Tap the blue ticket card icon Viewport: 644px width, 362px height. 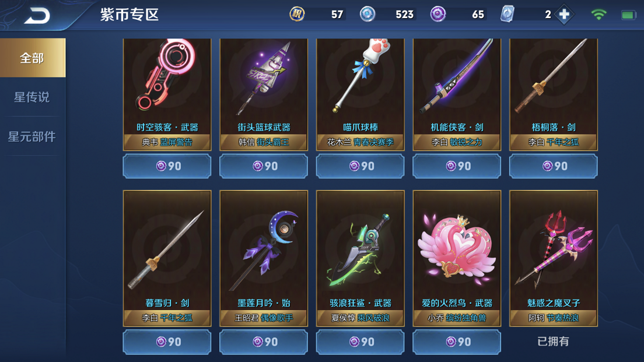(x=508, y=15)
